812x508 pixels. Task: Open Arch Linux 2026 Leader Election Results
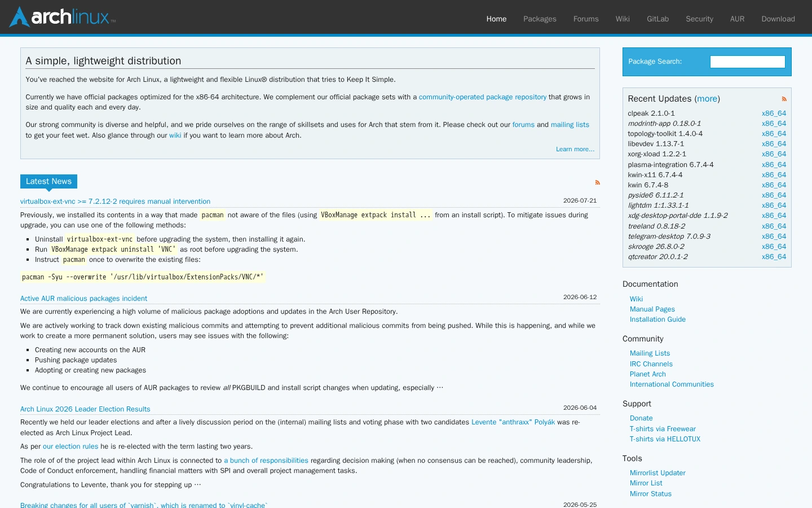click(85, 409)
